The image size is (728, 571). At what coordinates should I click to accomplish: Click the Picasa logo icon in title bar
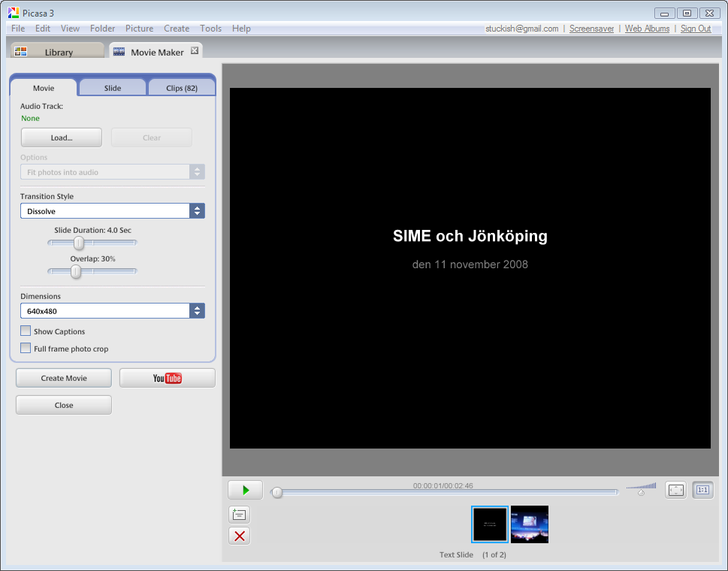[14, 13]
